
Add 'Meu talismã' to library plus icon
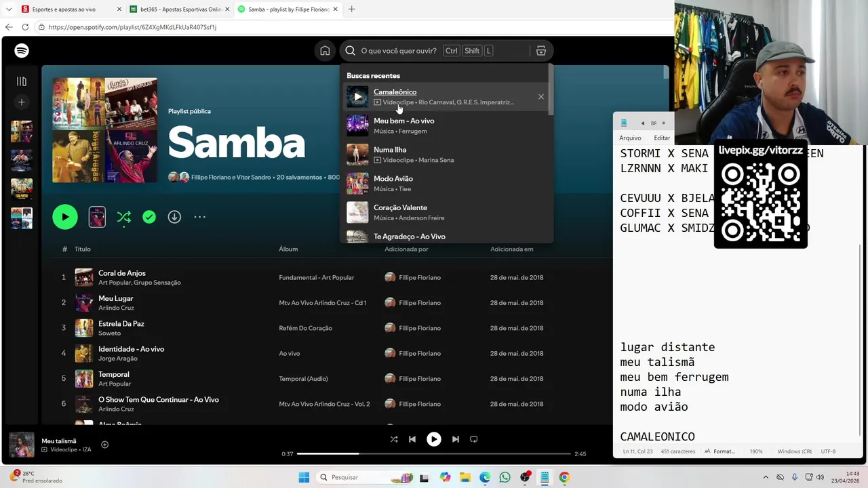tap(104, 445)
